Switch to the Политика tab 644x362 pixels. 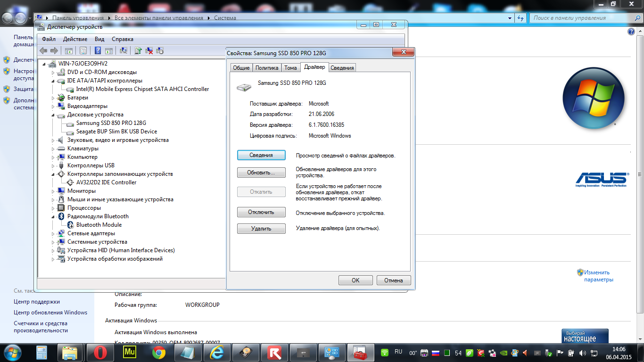click(267, 68)
